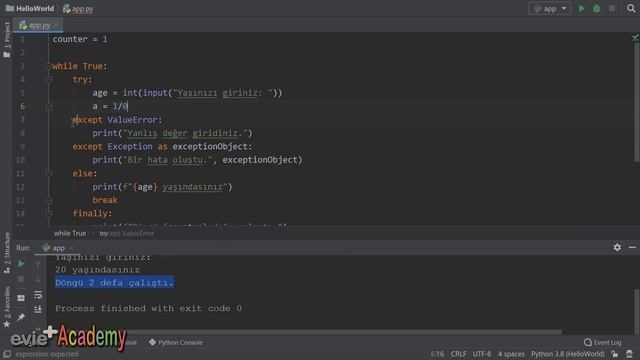Toggle soft-wrap in Run console

(38, 295)
